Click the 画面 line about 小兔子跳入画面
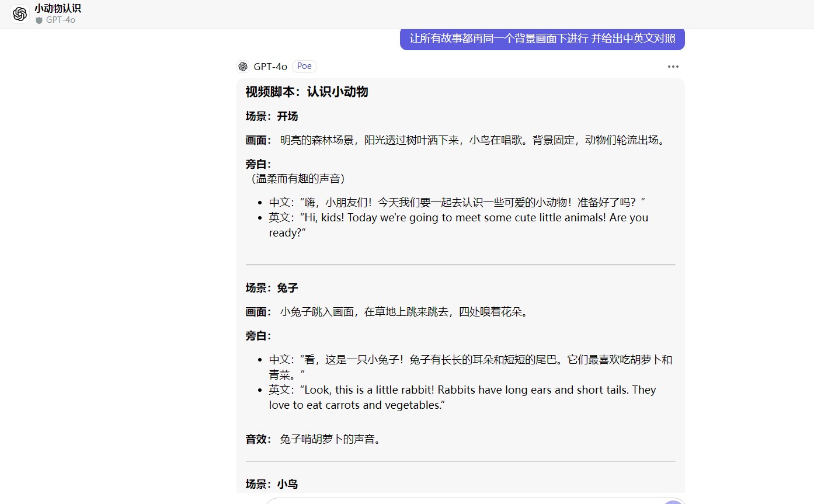814x504 pixels. coord(388,312)
